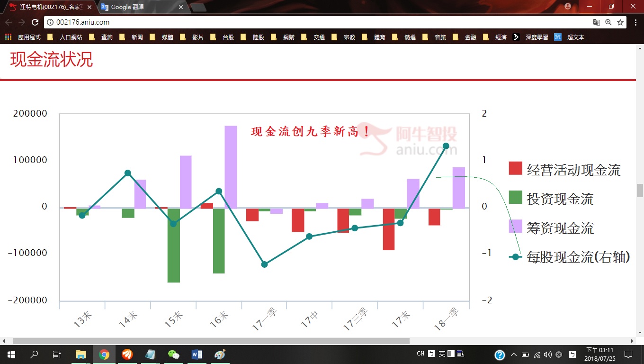Toggle the 投资现金流 legend series
The height and width of the screenshot is (364, 644).
pyautogui.click(x=551, y=199)
